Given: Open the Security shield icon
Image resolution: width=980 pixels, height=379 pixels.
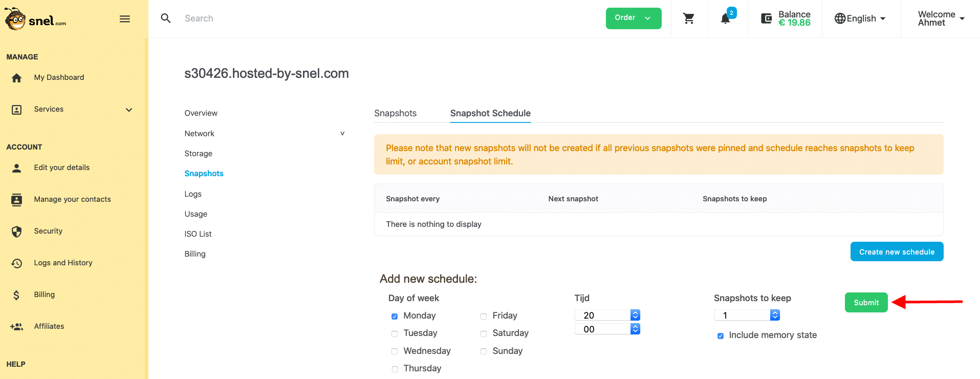Looking at the screenshot, I should (17, 231).
